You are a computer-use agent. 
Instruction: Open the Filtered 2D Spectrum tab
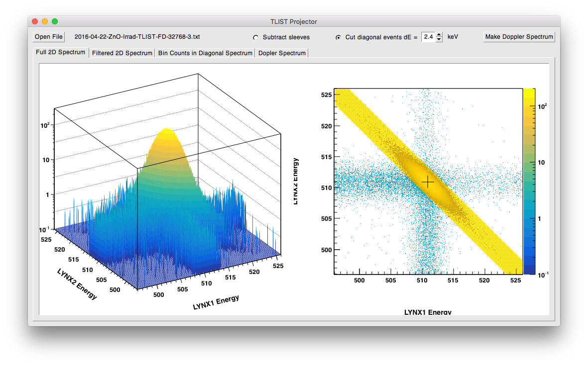(122, 53)
